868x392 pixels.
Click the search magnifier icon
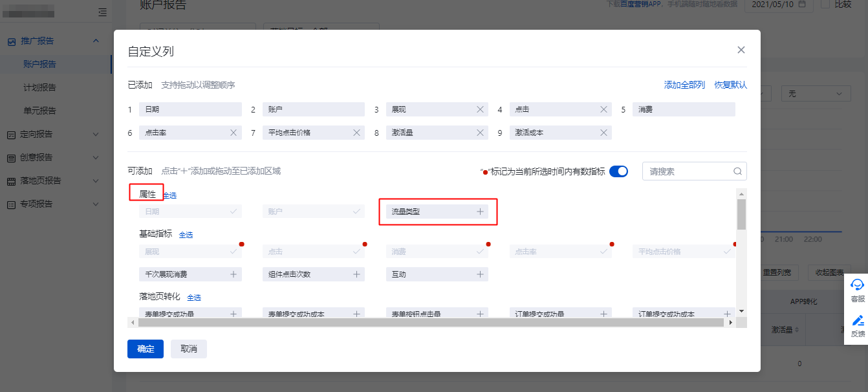(x=737, y=171)
